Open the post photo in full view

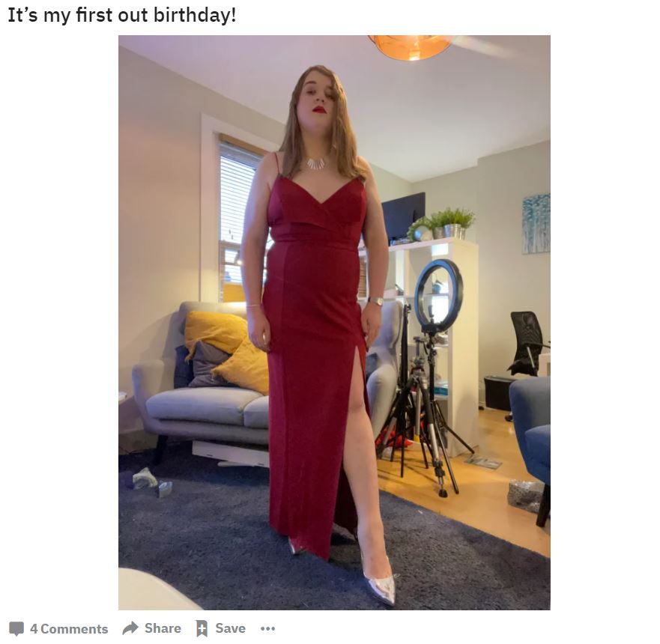tap(334, 323)
